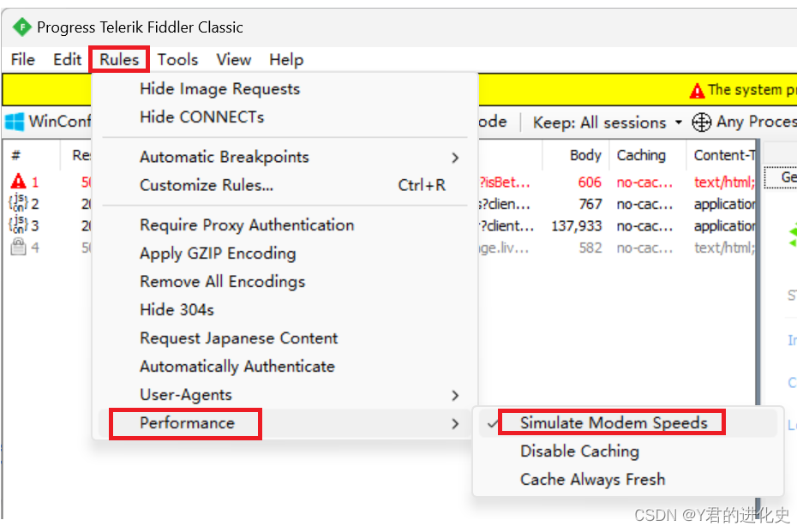This screenshot has width=803, height=532.
Task: Toggle Remove All Encodings rule
Action: pyautogui.click(x=285, y=282)
